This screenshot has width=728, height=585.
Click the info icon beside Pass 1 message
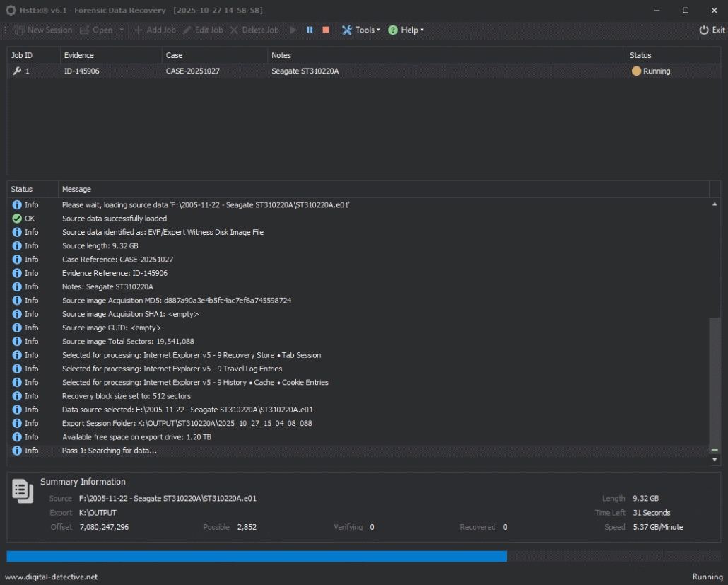coord(17,451)
